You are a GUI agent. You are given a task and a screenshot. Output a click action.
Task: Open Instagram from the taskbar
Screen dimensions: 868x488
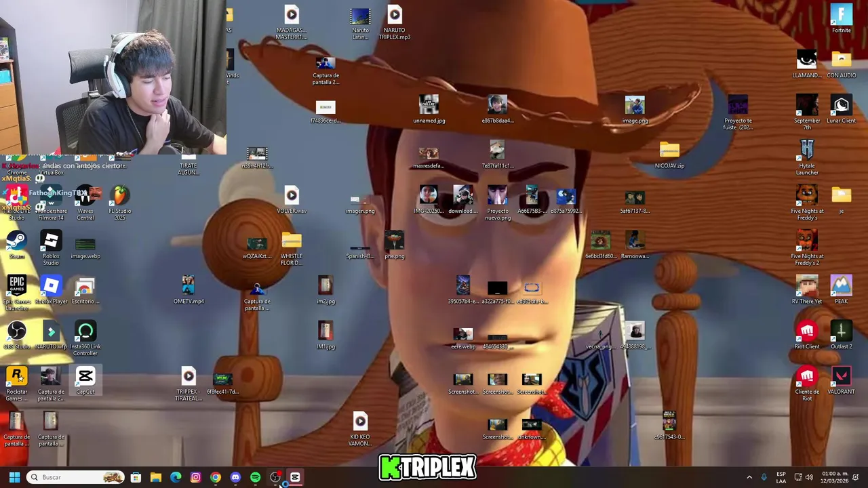[x=195, y=477]
